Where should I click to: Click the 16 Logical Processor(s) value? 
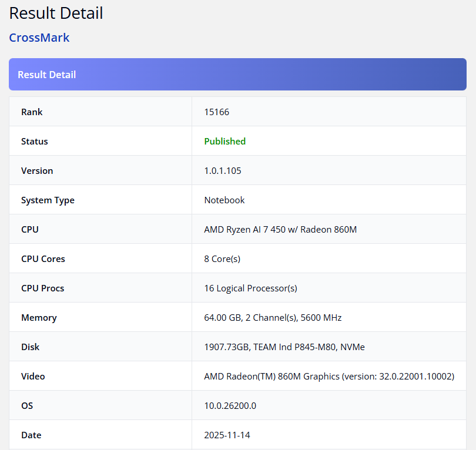(x=250, y=288)
